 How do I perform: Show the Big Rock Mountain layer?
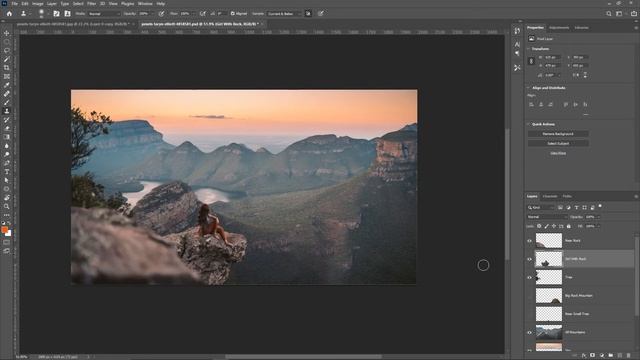pos(529,296)
